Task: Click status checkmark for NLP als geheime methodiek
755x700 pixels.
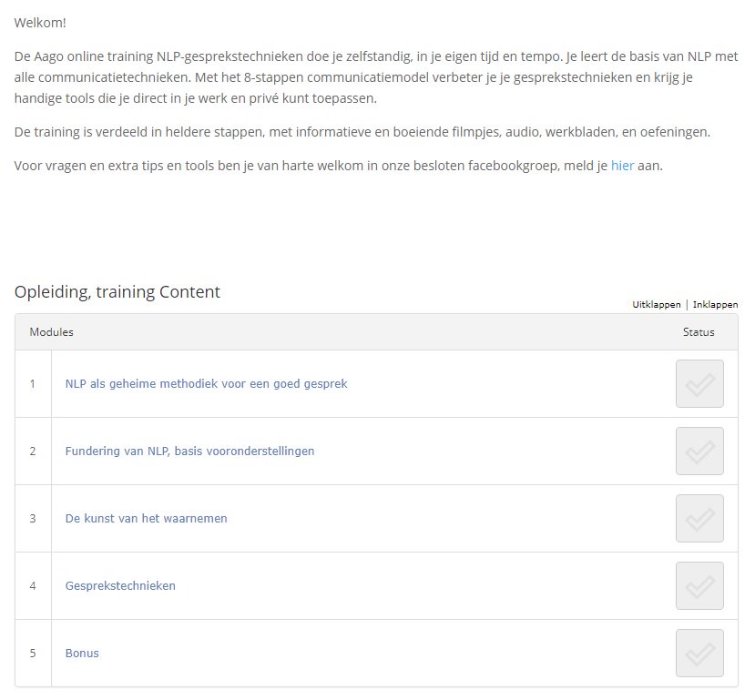Action: (x=699, y=384)
